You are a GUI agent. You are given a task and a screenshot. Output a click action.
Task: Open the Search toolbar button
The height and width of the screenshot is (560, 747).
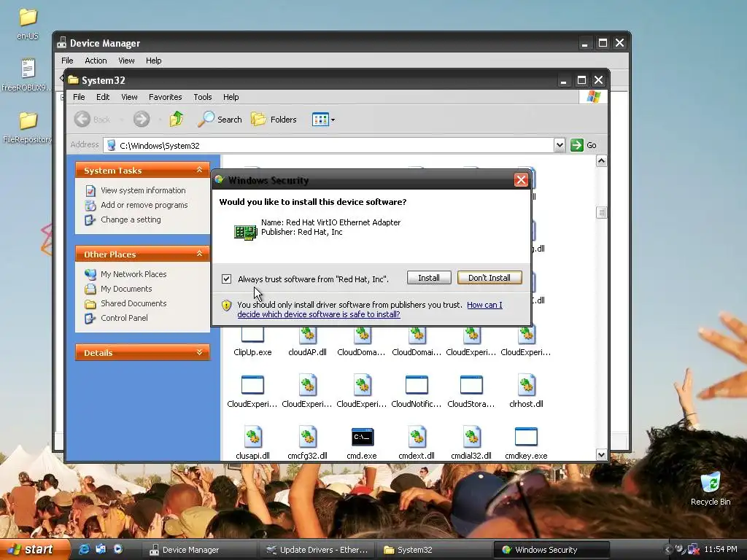220,119
